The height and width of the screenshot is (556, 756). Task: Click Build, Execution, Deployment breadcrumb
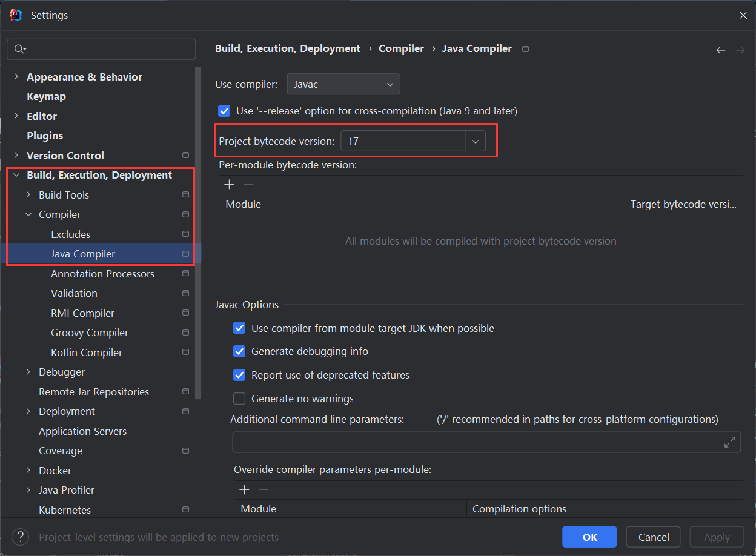click(288, 48)
